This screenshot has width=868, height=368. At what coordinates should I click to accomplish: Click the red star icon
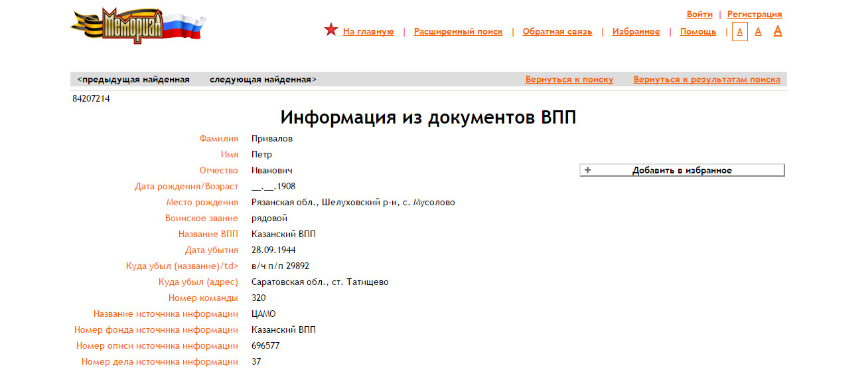coord(331,30)
